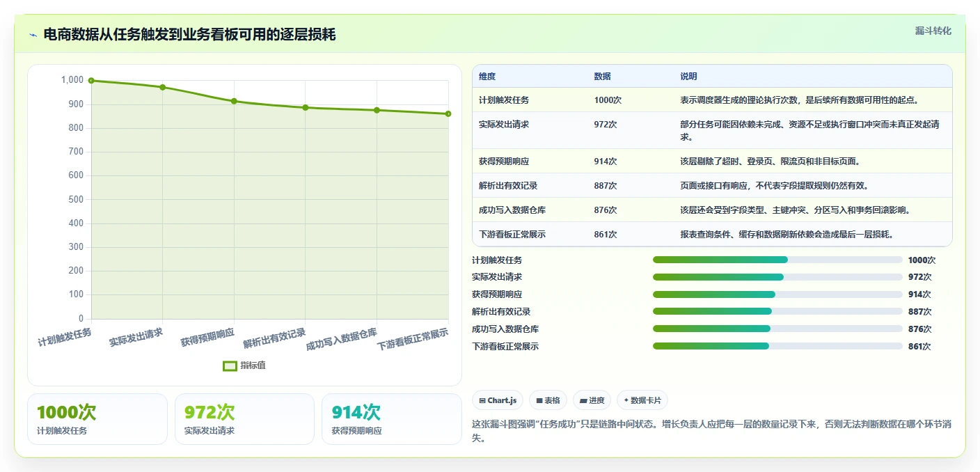
Task: Click the chart point for 获得预期响应
Action: (x=234, y=101)
